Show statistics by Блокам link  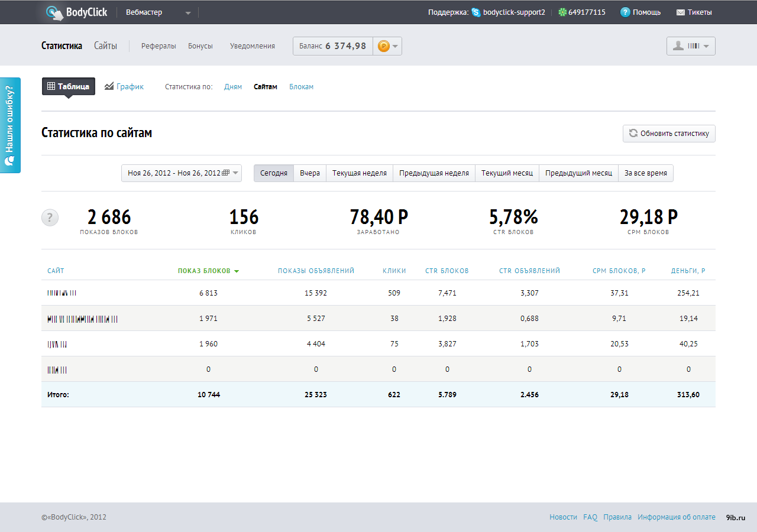click(301, 87)
